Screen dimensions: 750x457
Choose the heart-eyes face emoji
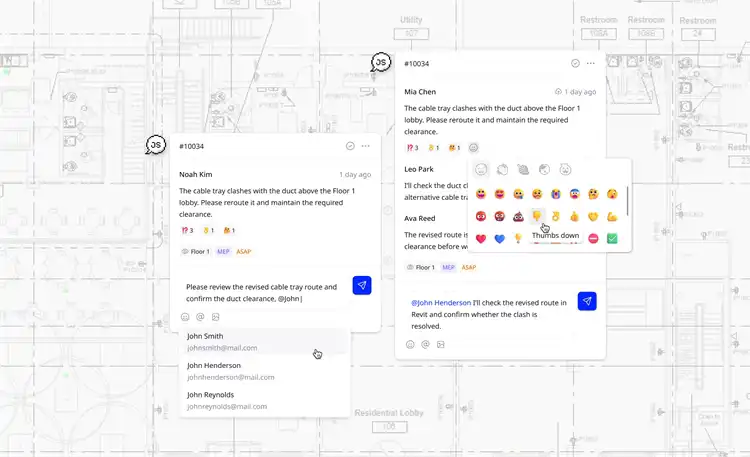pos(499,194)
